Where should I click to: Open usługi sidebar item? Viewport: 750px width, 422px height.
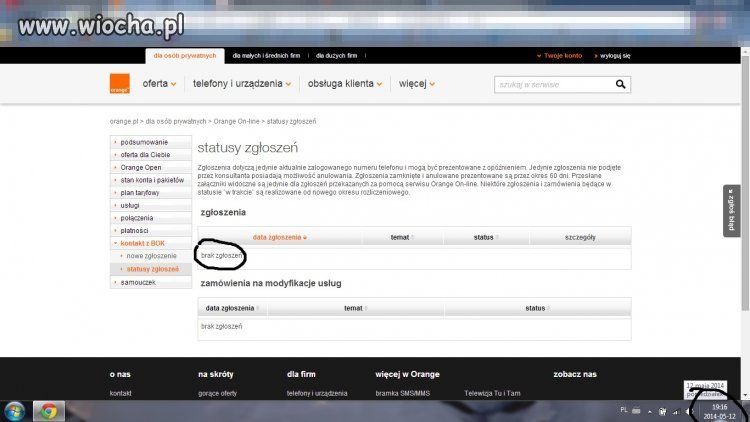(x=130, y=205)
